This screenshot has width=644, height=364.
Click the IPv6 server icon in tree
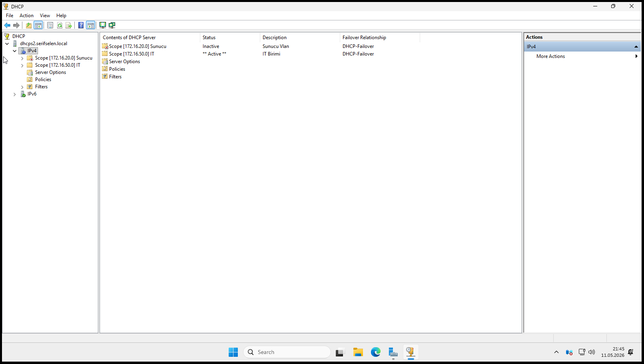pos(23,94)
